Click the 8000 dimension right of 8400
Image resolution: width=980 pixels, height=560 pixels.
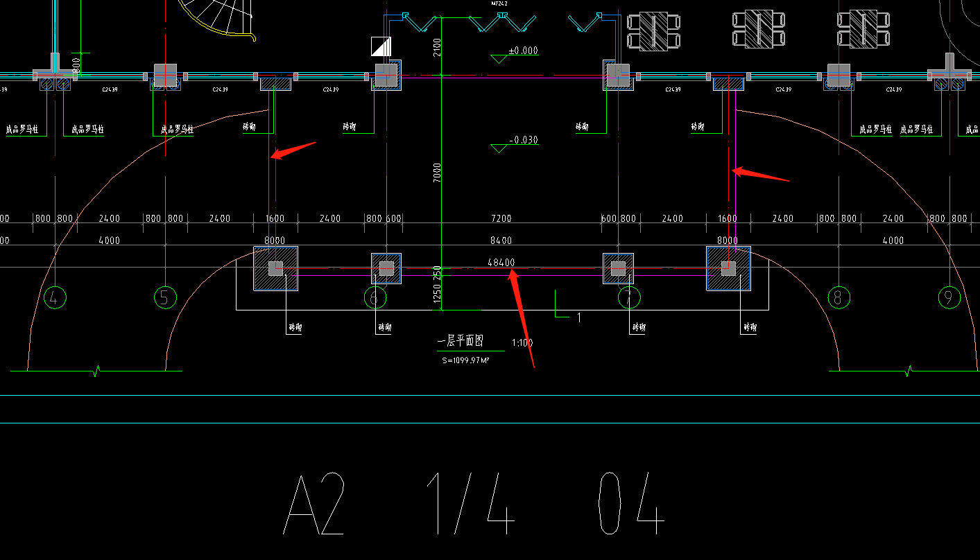click(x=728, y=240)
